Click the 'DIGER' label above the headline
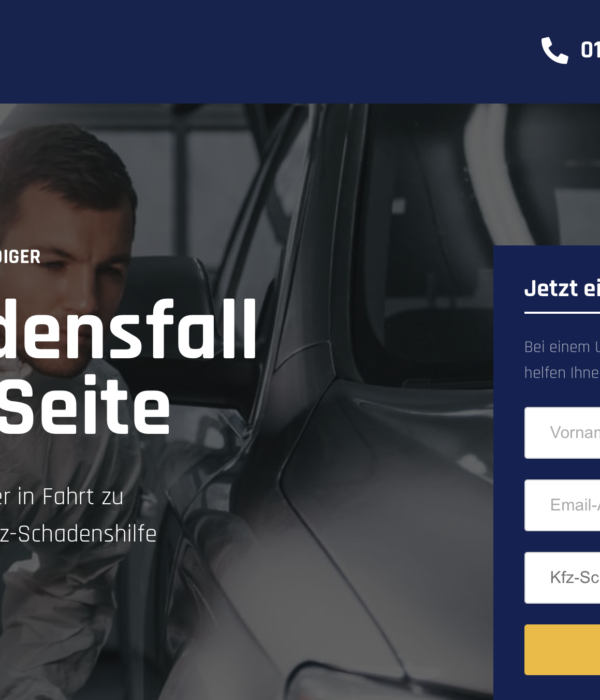600x700 pixels. pyautogui.click(x=20, y=257)
